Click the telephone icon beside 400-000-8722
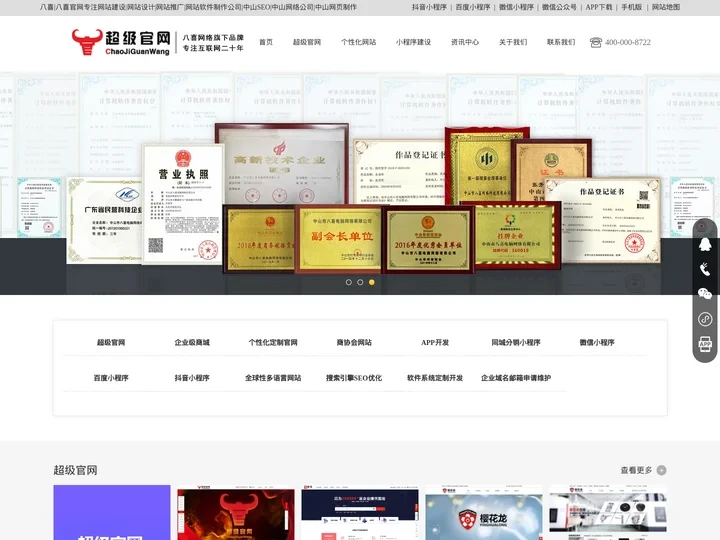This screenshot has width=720, height=540. (596, 42)
